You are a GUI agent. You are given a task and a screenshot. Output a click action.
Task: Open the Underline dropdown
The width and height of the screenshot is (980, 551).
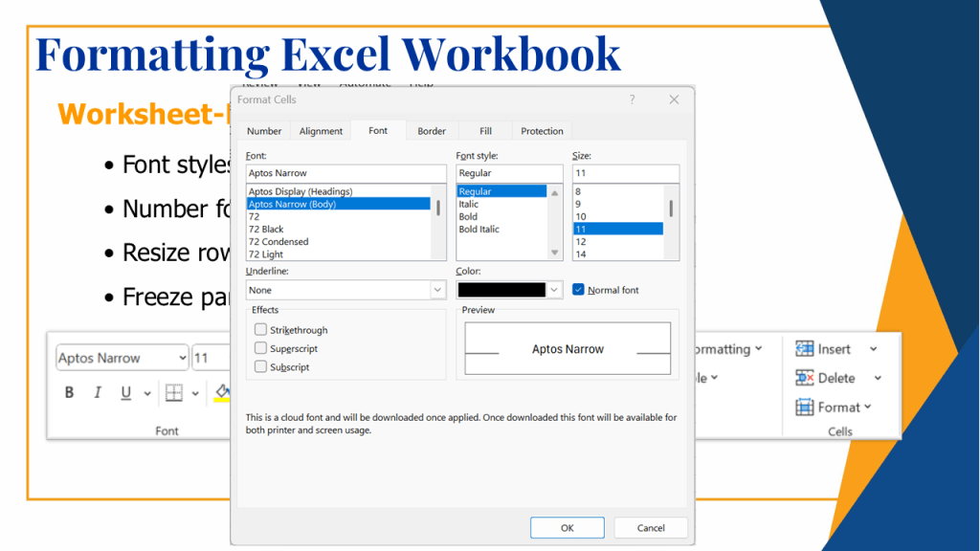(437, 290)
